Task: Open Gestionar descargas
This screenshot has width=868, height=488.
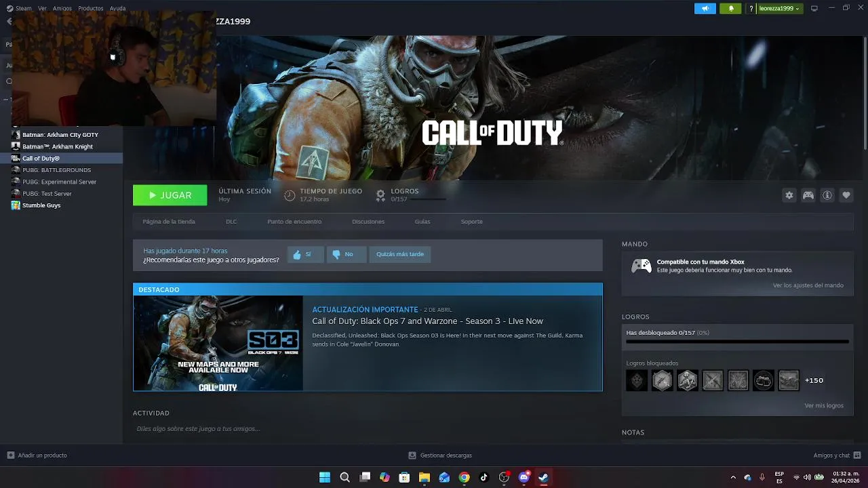Action: click(440, 455)
